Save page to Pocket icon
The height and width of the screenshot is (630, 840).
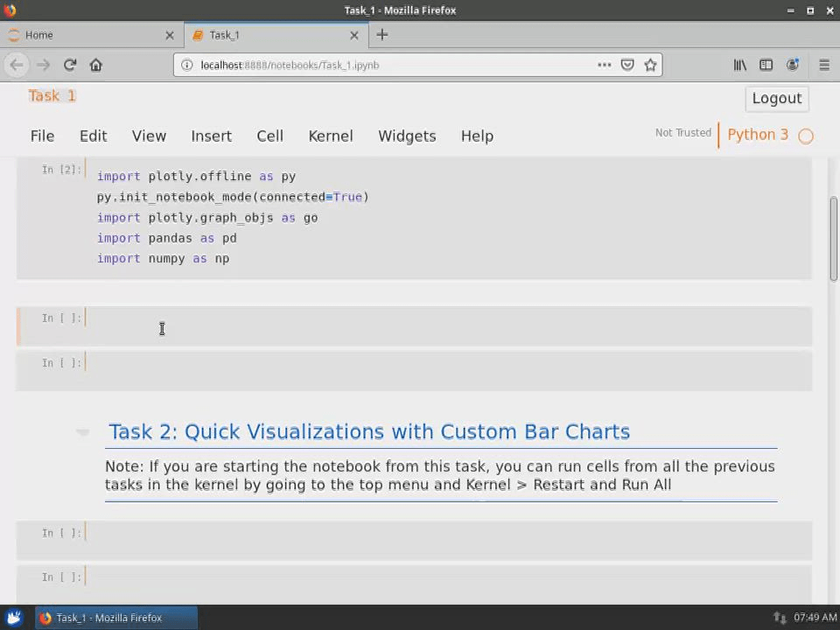[627, 65]
